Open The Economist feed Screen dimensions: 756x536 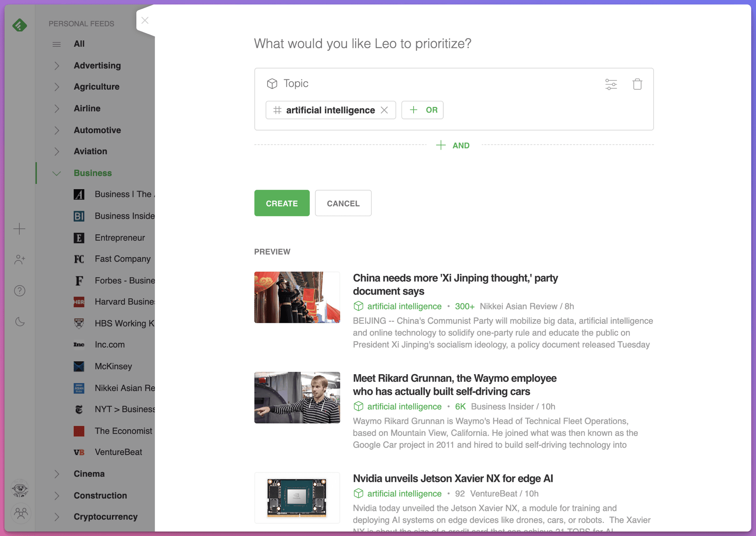(x=114, y=431)
